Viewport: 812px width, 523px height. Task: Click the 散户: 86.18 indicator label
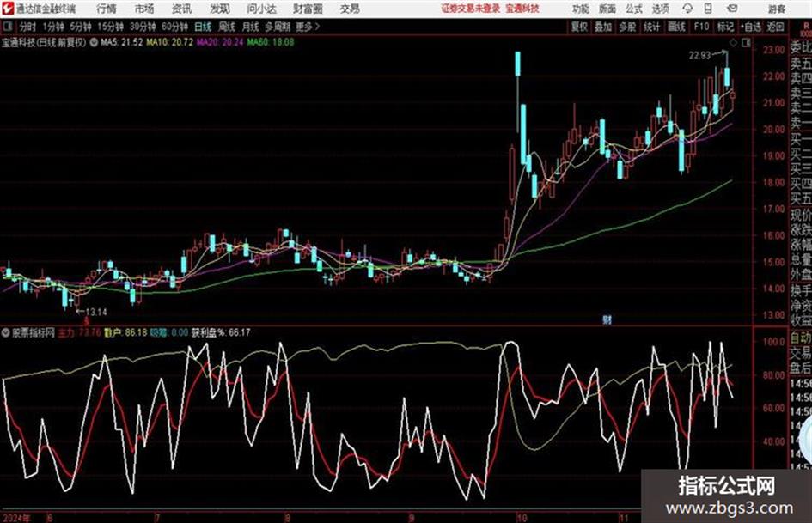pyautogui.click(x=125, y=332)
